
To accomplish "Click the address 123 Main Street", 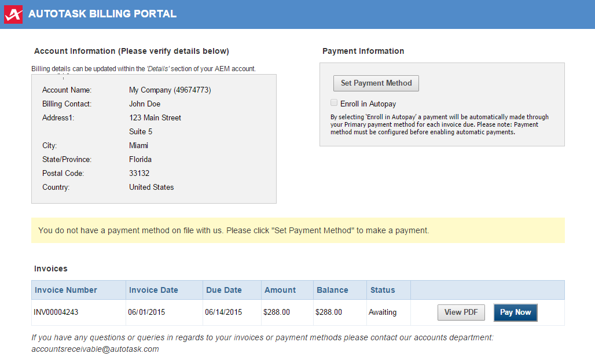I will (x=155, y=117).
